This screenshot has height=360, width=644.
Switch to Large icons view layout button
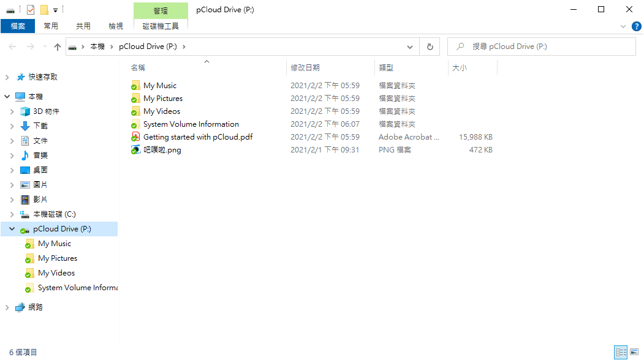pyautogui.click(x=635, y=352)
